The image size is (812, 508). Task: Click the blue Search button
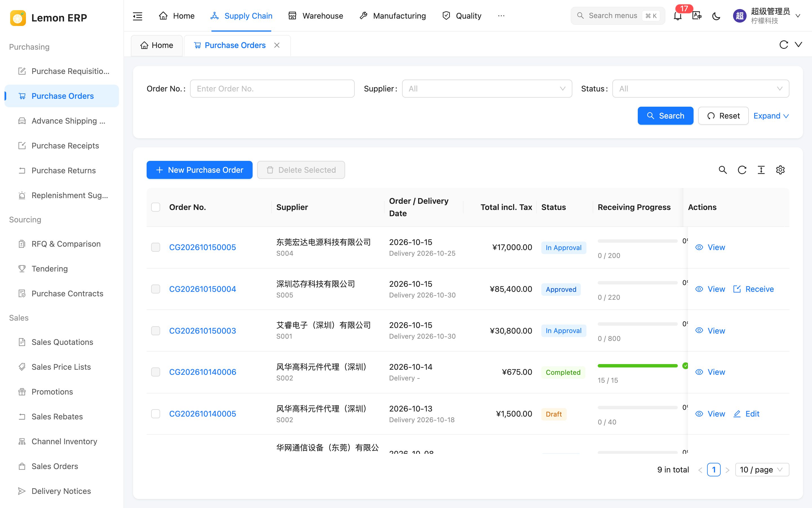click(665, 116)
